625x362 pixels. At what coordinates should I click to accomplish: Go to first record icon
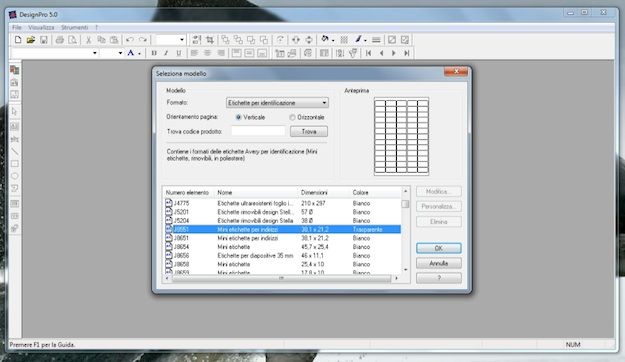coord(368,53)
